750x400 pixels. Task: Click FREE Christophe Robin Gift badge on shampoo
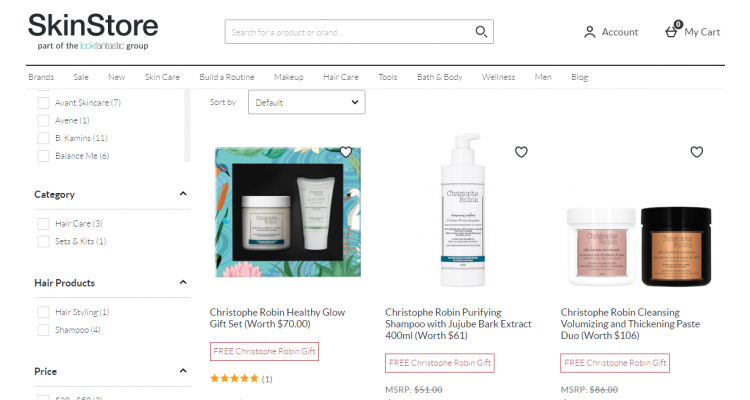[x=440, y=362]
